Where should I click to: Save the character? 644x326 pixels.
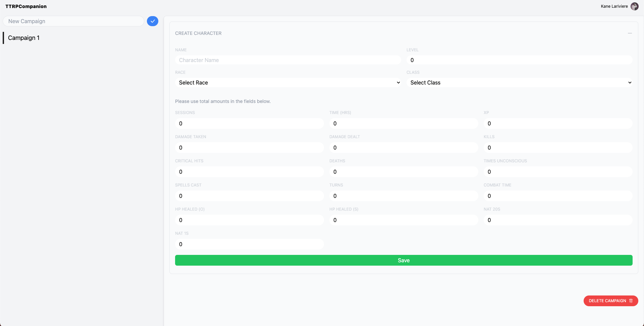click(404, 260)
